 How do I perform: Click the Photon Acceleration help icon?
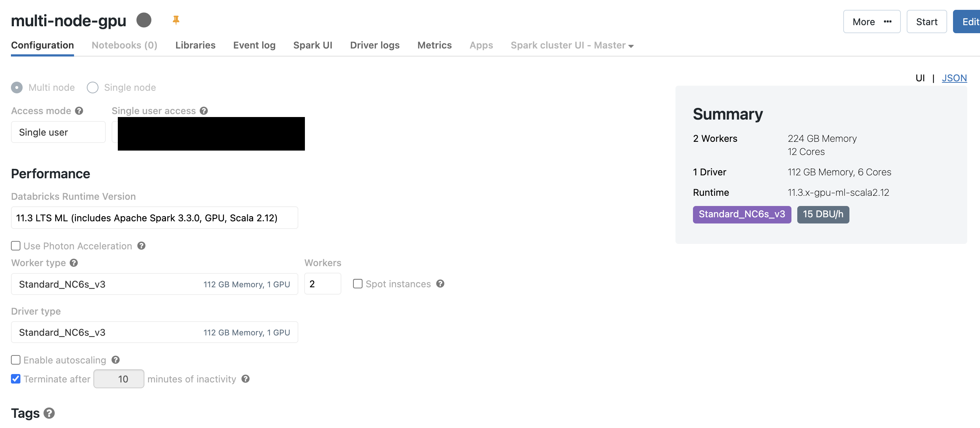(x=142, y=246)
